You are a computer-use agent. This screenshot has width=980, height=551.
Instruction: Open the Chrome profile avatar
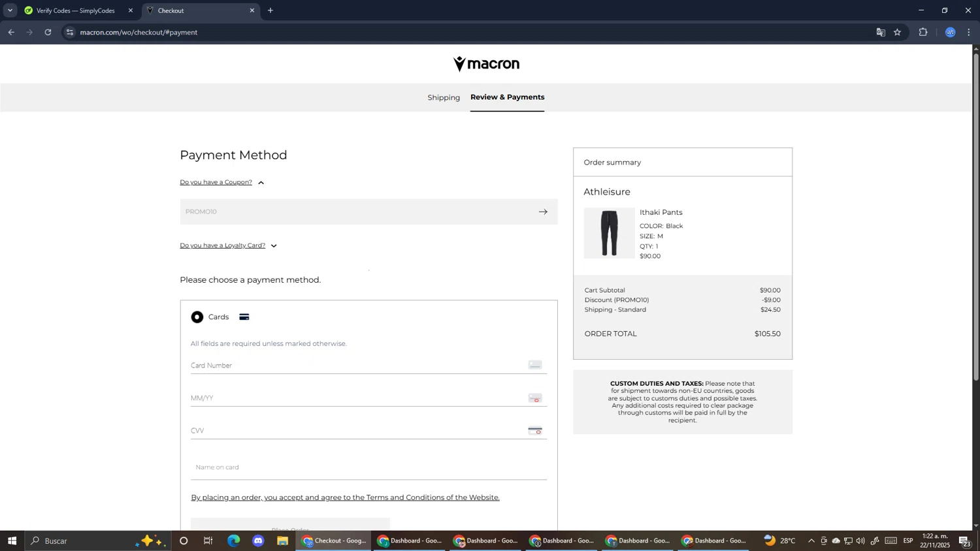pyautogui.click(x=951, y=32)
